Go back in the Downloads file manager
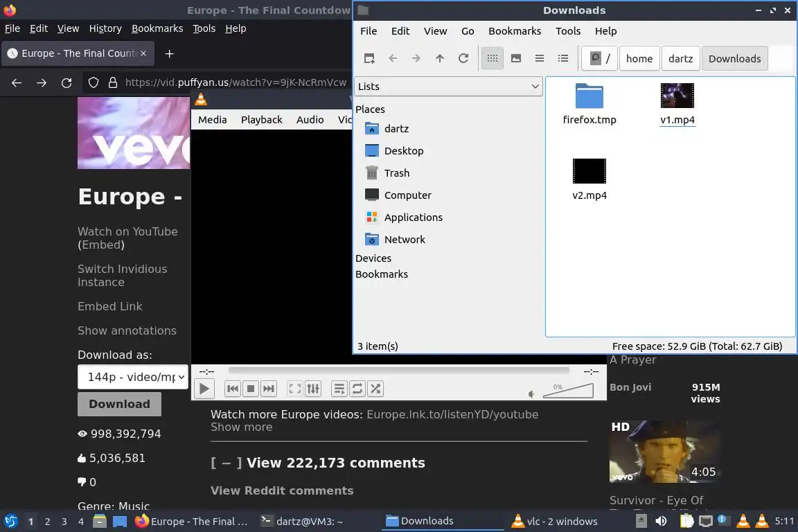 (x=393, y=59)
